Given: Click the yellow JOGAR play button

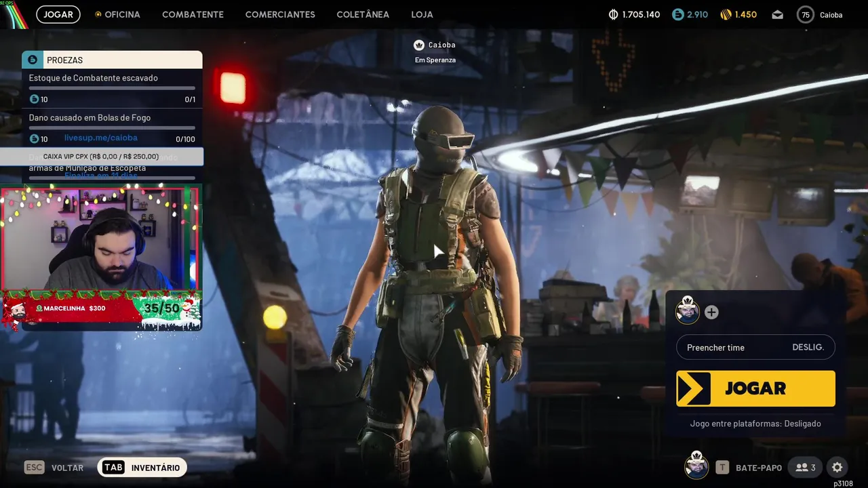Looking at the screenshot, I should click(x=755, y=388).
